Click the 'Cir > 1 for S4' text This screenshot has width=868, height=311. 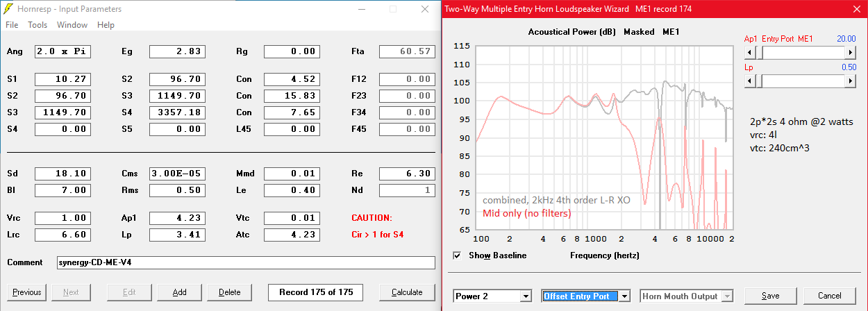[x=378, y=235]
